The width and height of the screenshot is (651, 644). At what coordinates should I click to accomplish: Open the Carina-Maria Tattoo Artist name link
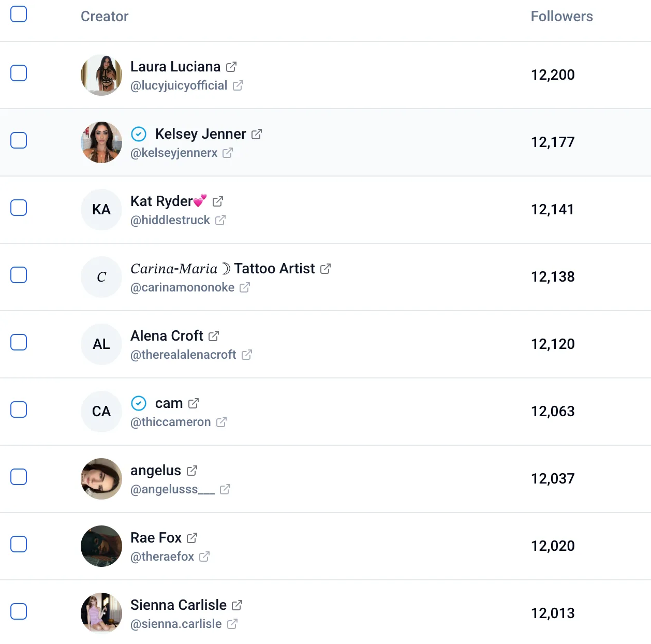click(223, 269)
